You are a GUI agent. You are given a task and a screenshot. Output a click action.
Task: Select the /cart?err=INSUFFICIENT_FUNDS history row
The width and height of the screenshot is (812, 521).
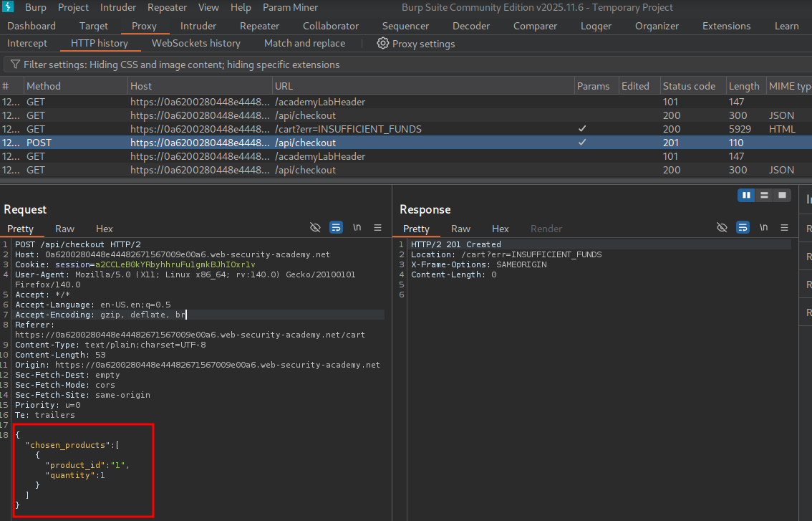pyautogui.click(x=406, y=129)
